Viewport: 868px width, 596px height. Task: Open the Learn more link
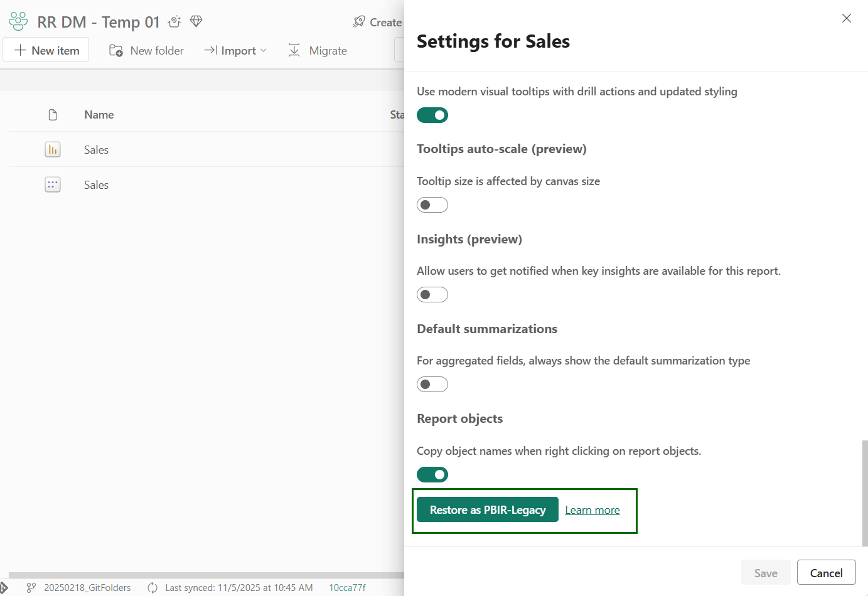coord(592,509)
